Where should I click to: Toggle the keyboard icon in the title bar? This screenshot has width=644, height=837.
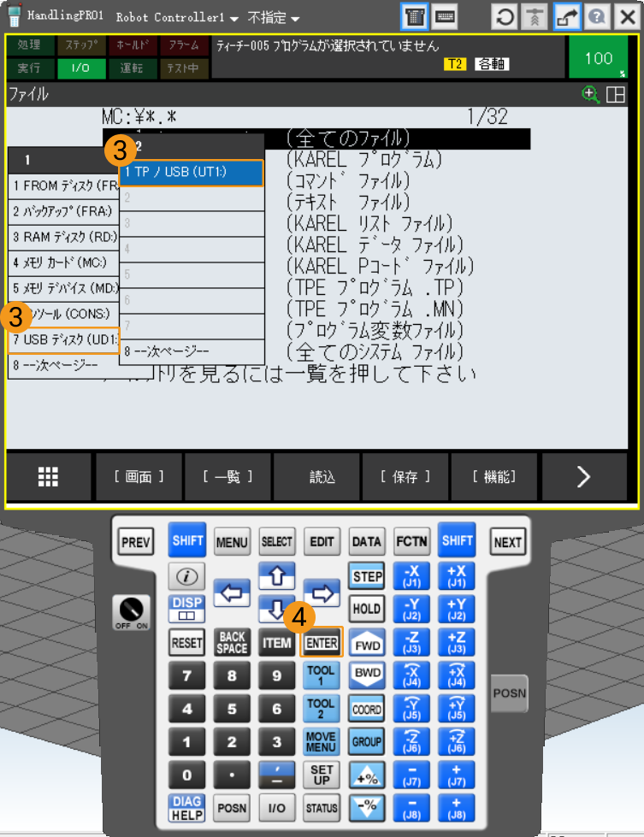point(445,17)
